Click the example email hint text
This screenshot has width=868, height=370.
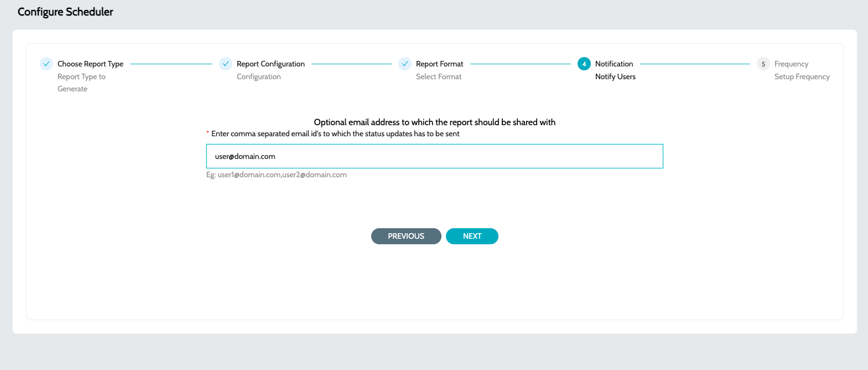pyautogui.click(x=277, y=174)
